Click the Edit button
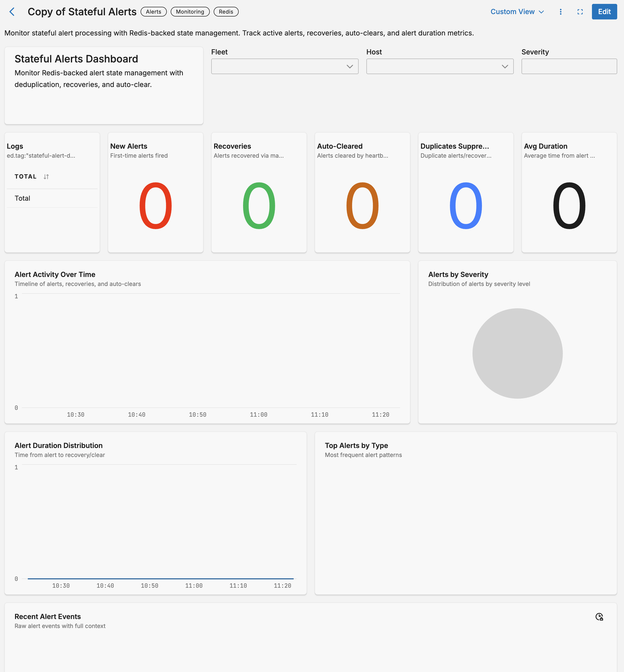The width and height of the screenshot is (624, 672). pos(604,11)
